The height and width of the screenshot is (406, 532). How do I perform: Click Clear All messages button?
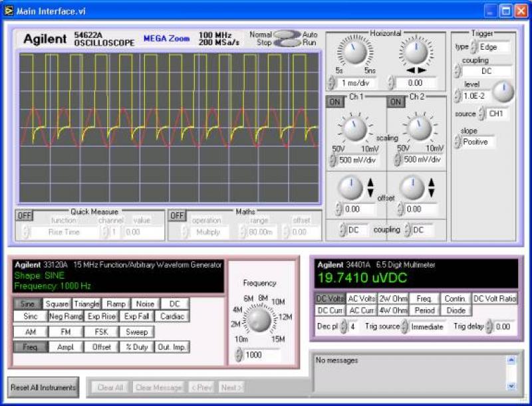(x=110, y=387)
